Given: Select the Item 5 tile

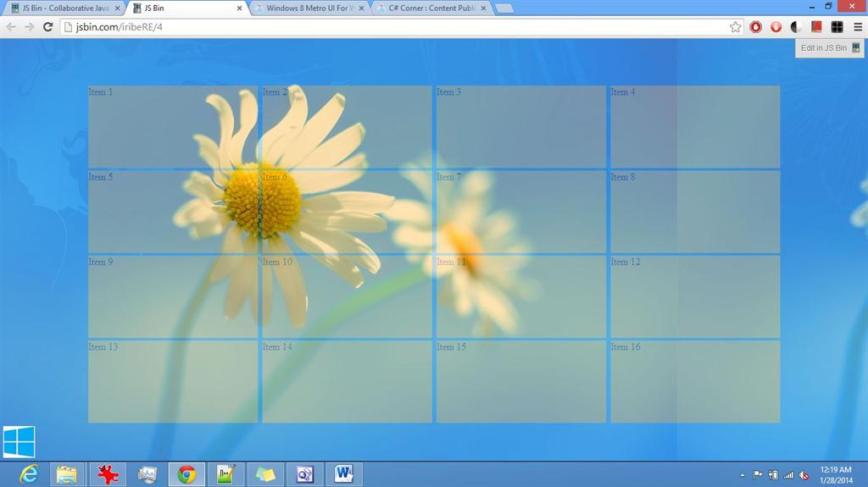Looking at the screenshot, I should [173, 212].
